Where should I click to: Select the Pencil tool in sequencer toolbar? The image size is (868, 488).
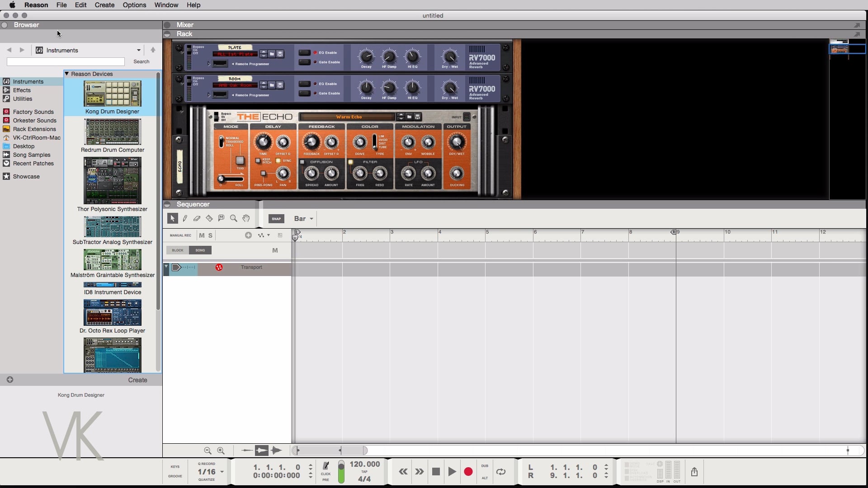click(185, 219)
